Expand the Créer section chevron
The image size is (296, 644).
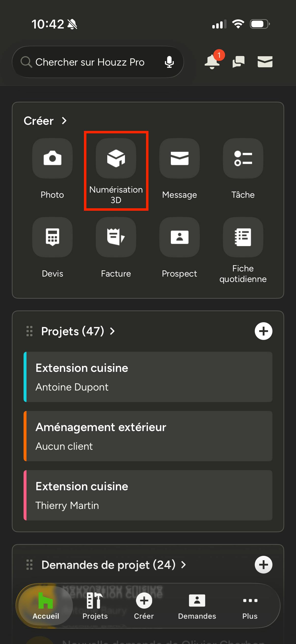pyautogui.click(x=64, y=121)
